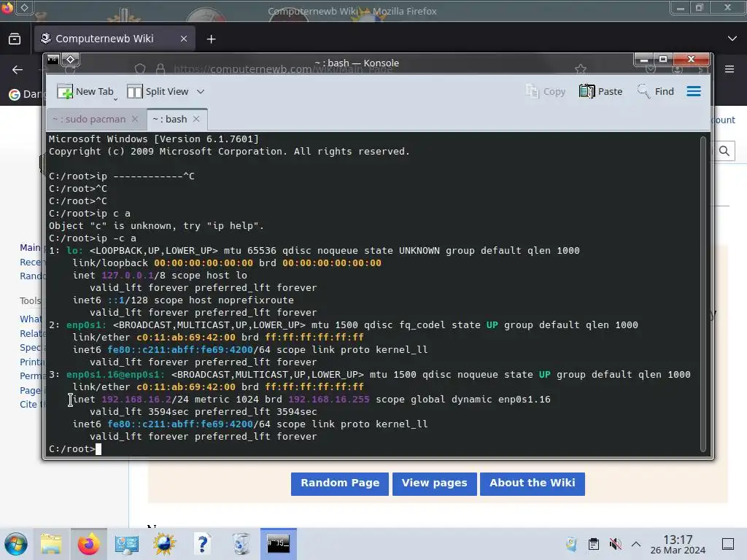Select the bash tab in Konsole
The width and height of the screenshot is (747, 560).
pos(170,119)
